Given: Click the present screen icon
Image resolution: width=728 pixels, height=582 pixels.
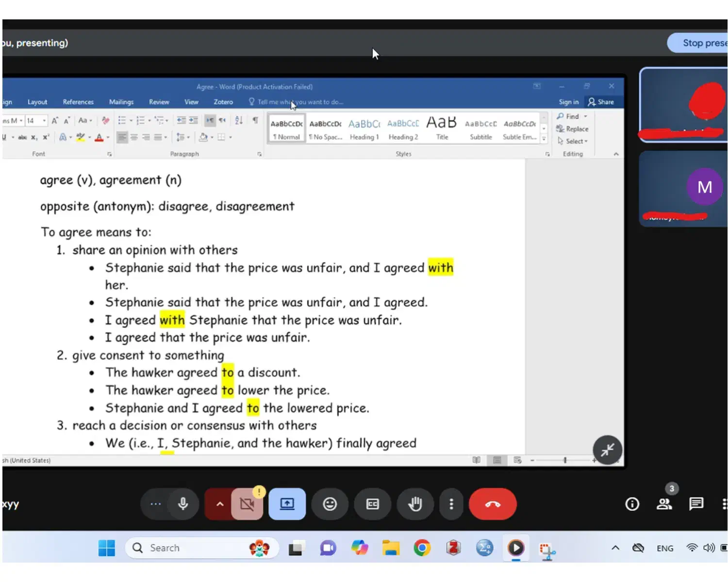Looking at the screenshot, I should (287, 504).
